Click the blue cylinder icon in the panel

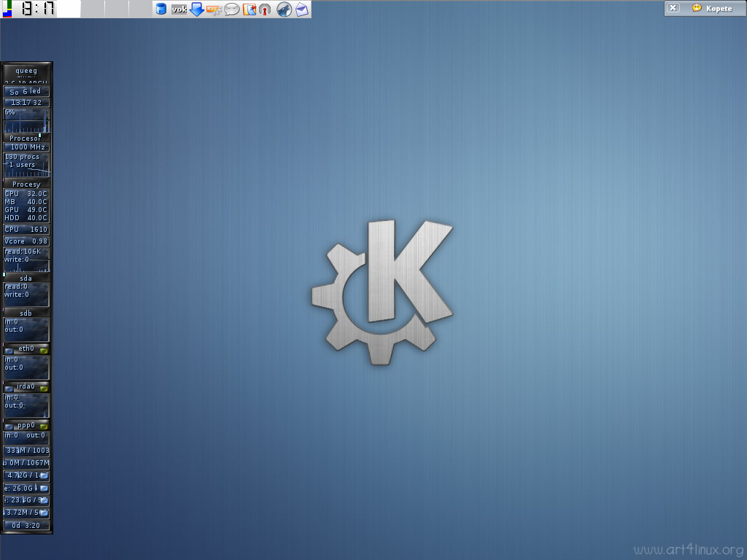point(161,9)
